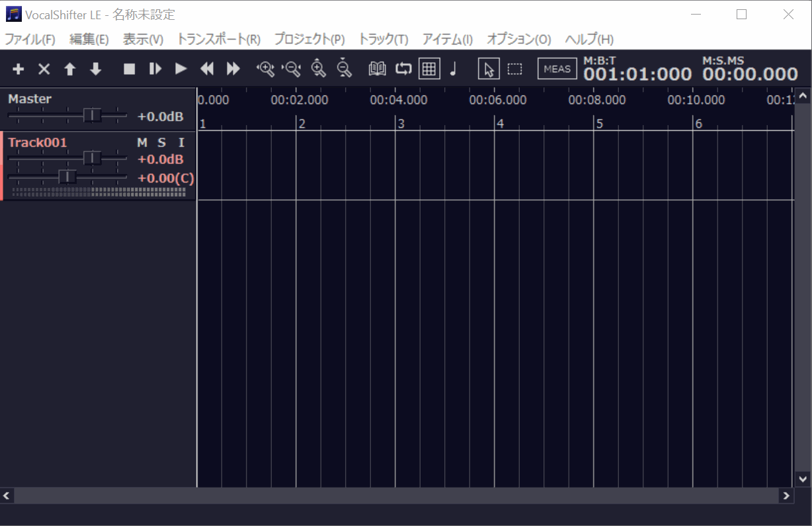
Task: Move the track down with the down arrow
Action: pyautogui.click(x=96, y=69)
